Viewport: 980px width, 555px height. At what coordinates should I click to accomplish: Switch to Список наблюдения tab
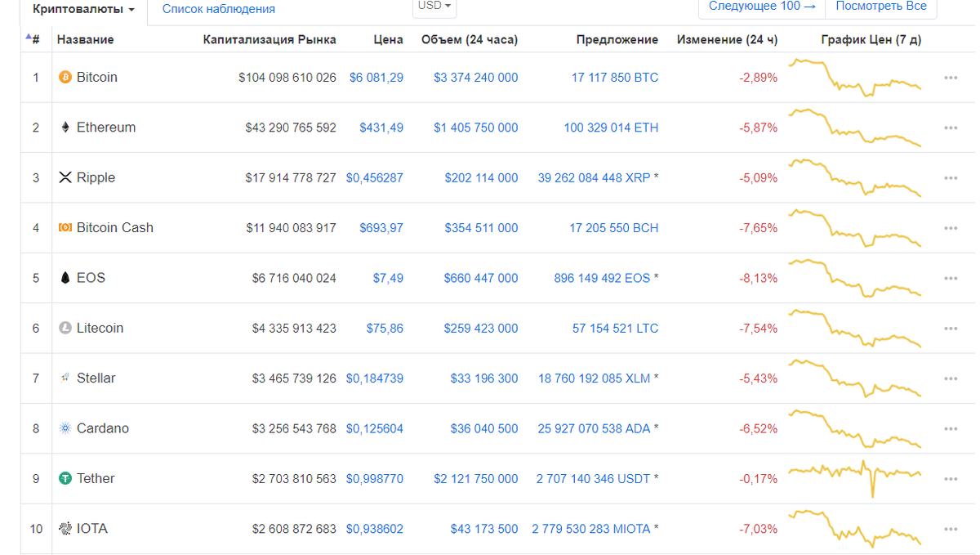(219, 10)
